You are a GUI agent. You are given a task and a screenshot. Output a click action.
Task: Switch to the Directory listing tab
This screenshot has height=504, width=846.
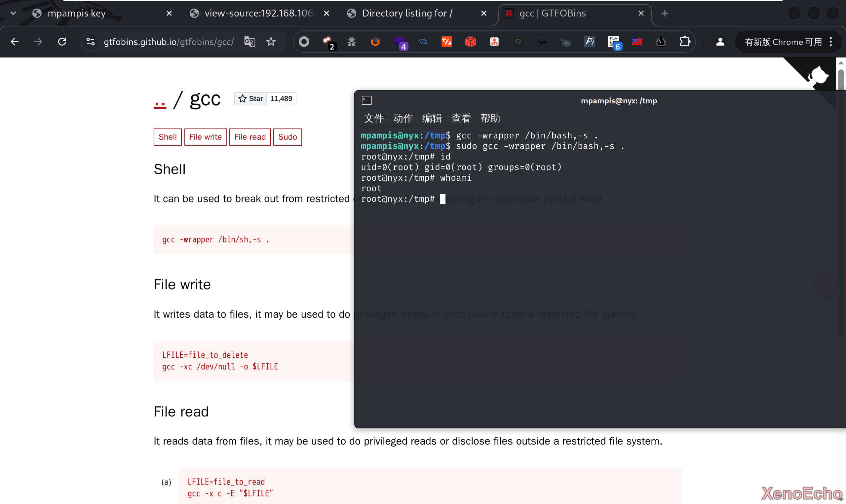pos(407,13)
